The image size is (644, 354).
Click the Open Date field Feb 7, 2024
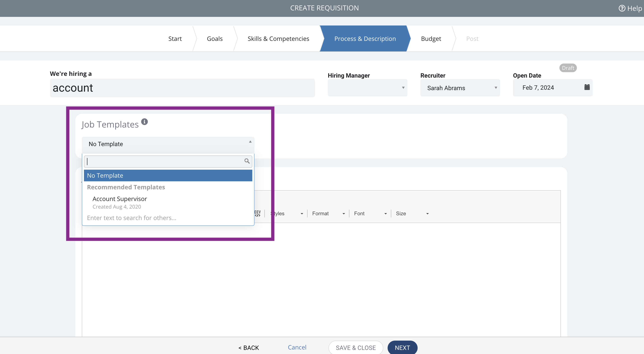click(552, 88)
